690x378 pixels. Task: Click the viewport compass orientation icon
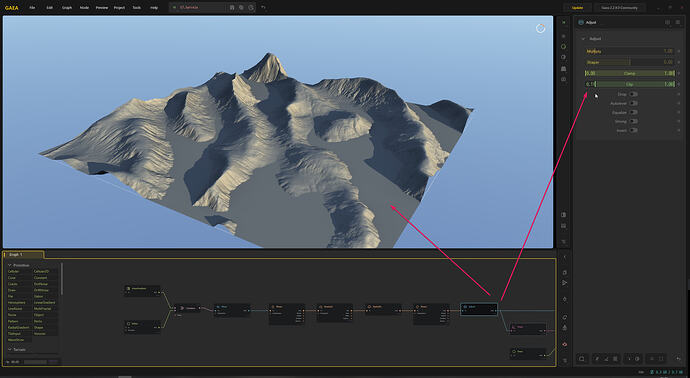click(x=540, y=29)
